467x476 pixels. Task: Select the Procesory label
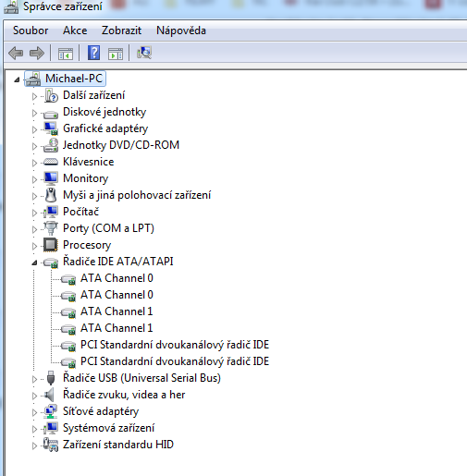tap(87, 245)
